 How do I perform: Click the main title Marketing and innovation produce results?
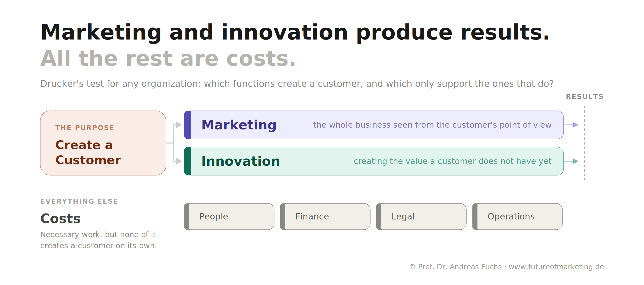pyautogui.click(x=295, y=32)
